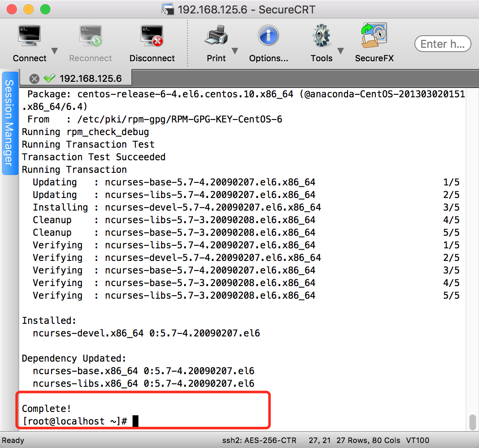Focus the Enter host input field
The image size is (479, 448).
tap(443, 44)
